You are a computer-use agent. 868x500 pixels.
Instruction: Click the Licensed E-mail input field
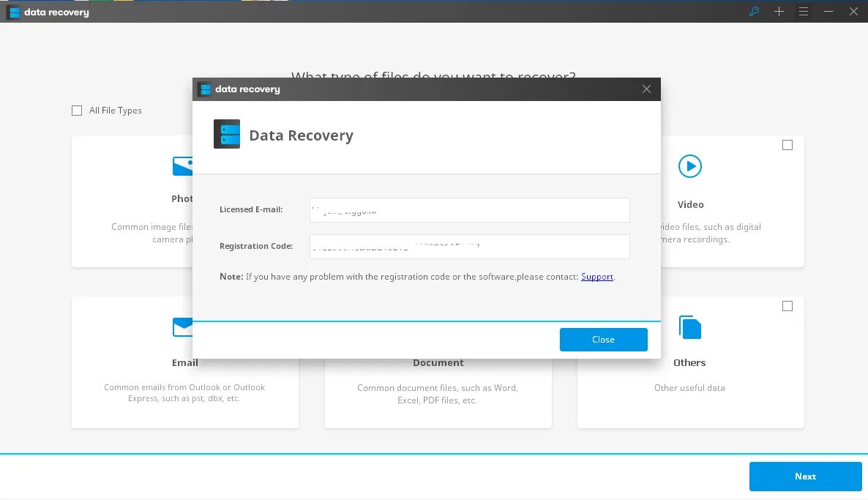click(469, 210)
